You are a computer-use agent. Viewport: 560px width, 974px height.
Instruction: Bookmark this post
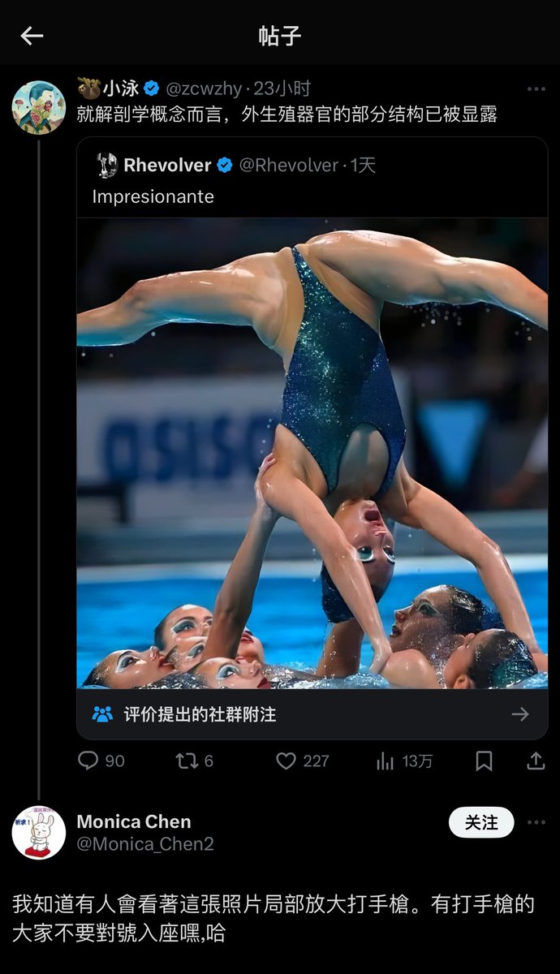point(484,761)
